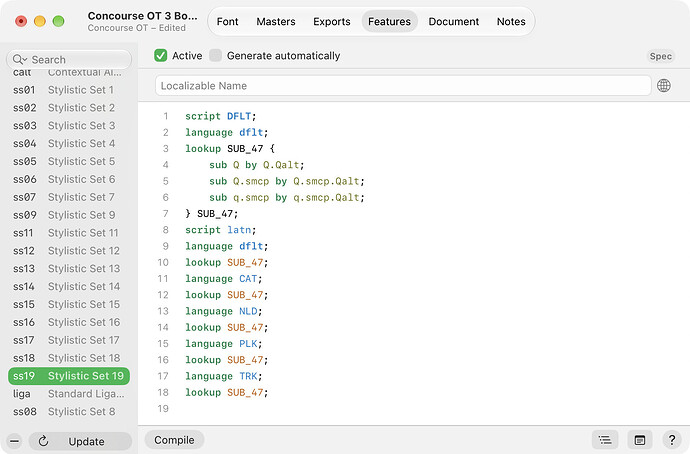The height and width of the screenshot is (454, 690).
Task: Click code line 'language NLD;'
Action: 224,311
